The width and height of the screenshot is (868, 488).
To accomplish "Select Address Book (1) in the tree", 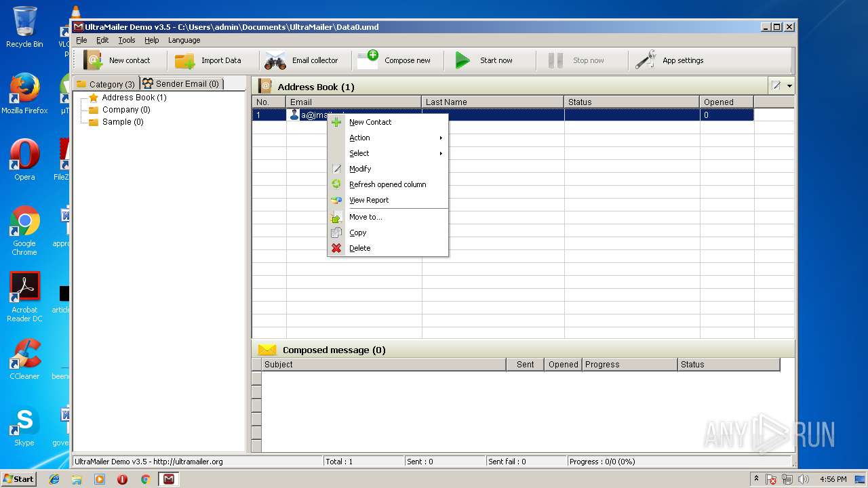I will click(134, 98).
